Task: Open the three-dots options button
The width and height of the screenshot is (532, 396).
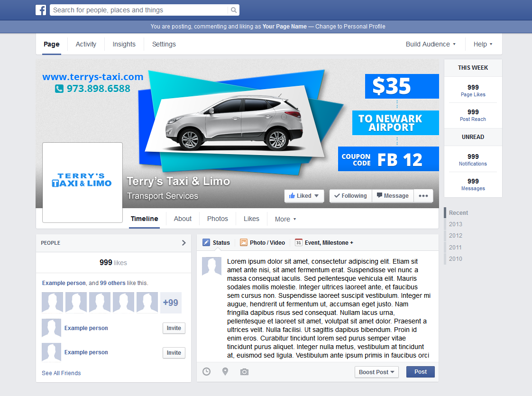Action: pos(423,196)
